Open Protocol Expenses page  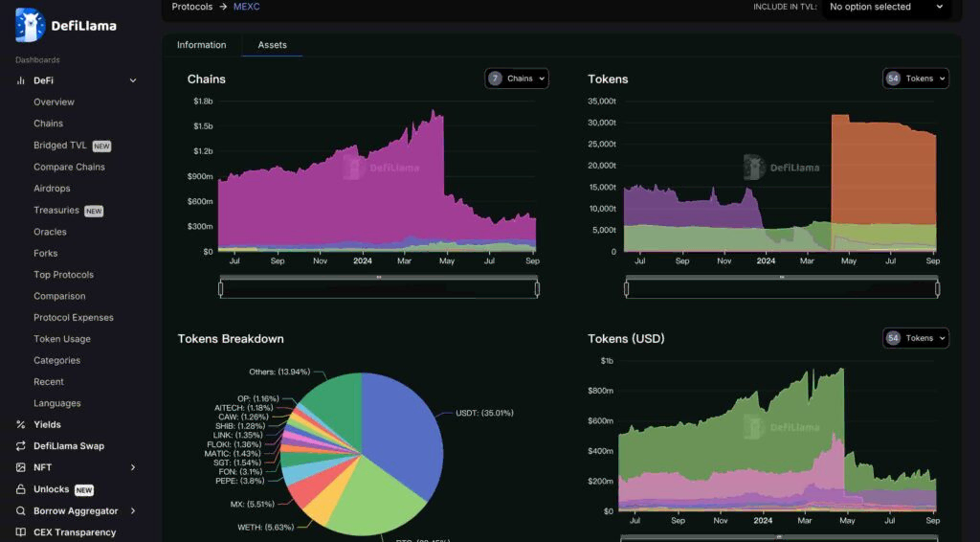coord(74,318)
